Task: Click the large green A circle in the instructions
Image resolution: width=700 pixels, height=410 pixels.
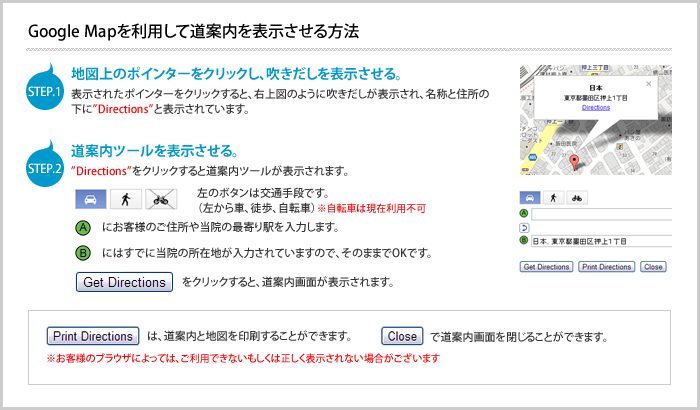Action: pos(83,228)
